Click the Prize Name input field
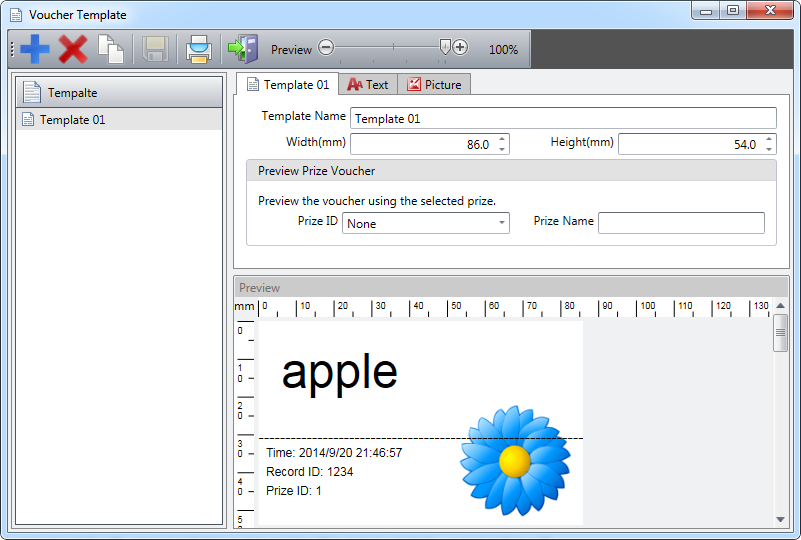 point(681,223)
